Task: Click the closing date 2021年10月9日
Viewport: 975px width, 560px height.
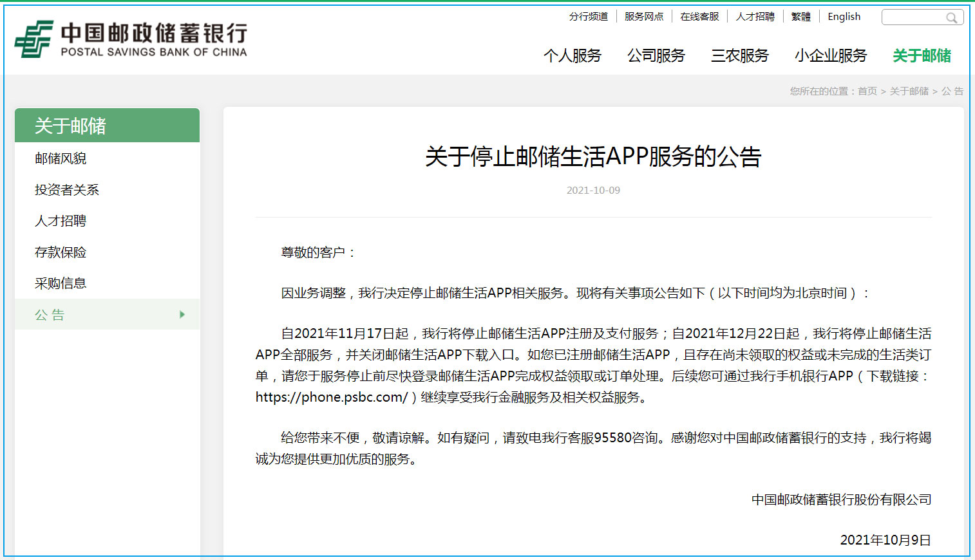Action: click(x=885, y=540)
